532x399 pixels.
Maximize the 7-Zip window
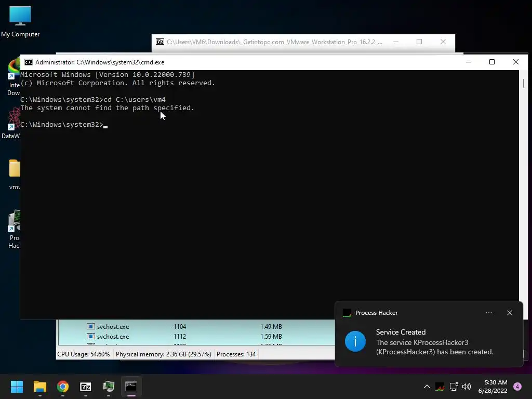point(419,42)
